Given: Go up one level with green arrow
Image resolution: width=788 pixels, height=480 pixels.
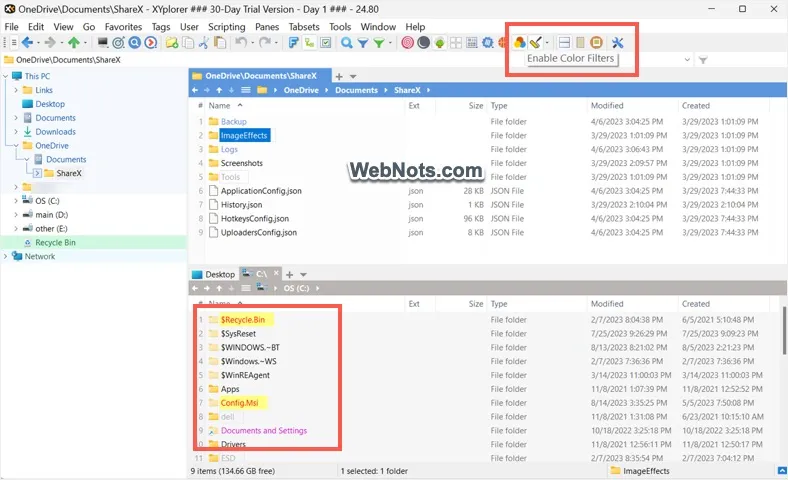Looking at the screenshot, I should click(x=74, y=43).
